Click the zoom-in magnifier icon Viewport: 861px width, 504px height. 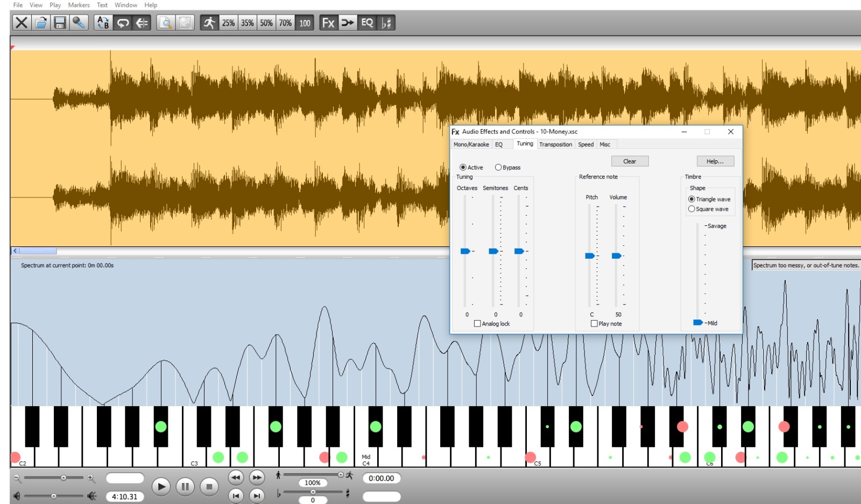tap(91, 478)
